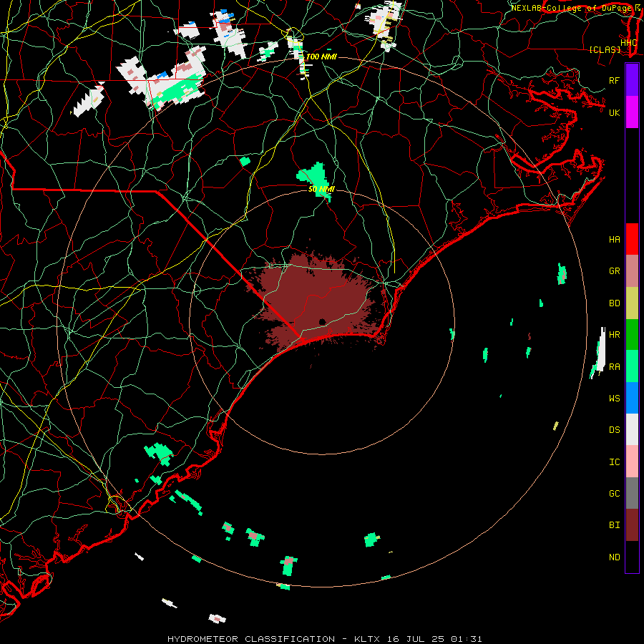Select the IC pink legend swatch
The width and height of the screenshot is (644, 644).
(x=632, y=462)
